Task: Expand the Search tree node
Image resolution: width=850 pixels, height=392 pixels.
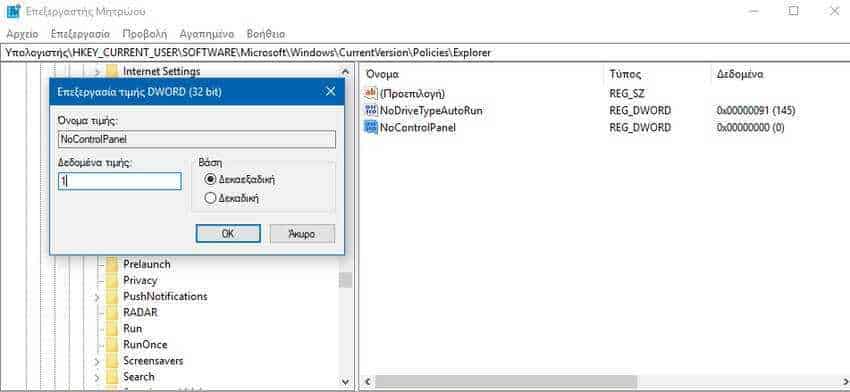Action: (97, 377)
